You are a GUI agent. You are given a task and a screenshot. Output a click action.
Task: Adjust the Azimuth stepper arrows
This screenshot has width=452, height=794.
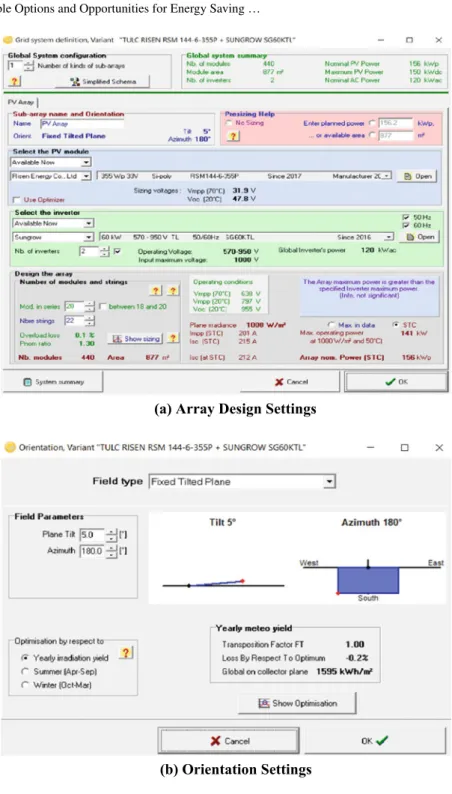coord(111,551)
